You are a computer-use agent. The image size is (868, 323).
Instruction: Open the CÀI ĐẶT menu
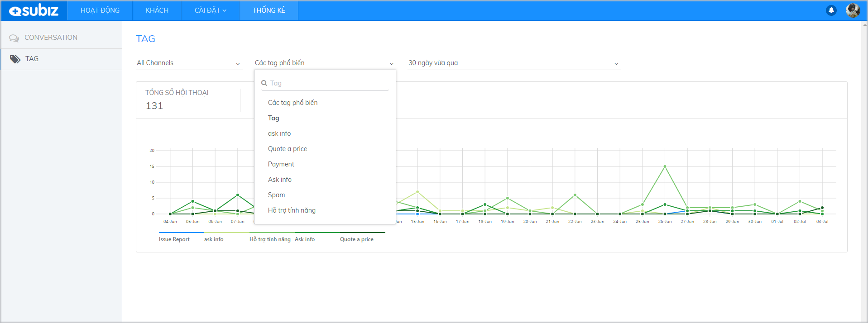(x=210, y=10)
